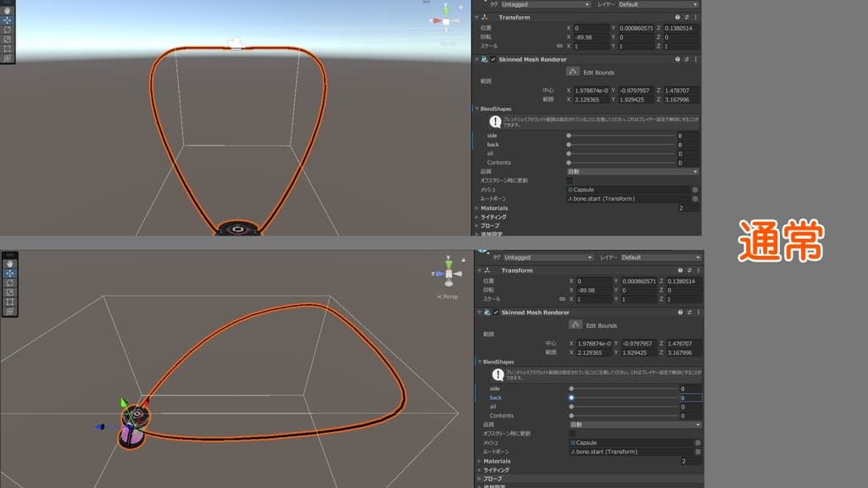
Task: Open help for top Skinned Mesh Renderer
Action: click(x=677, y=59)
